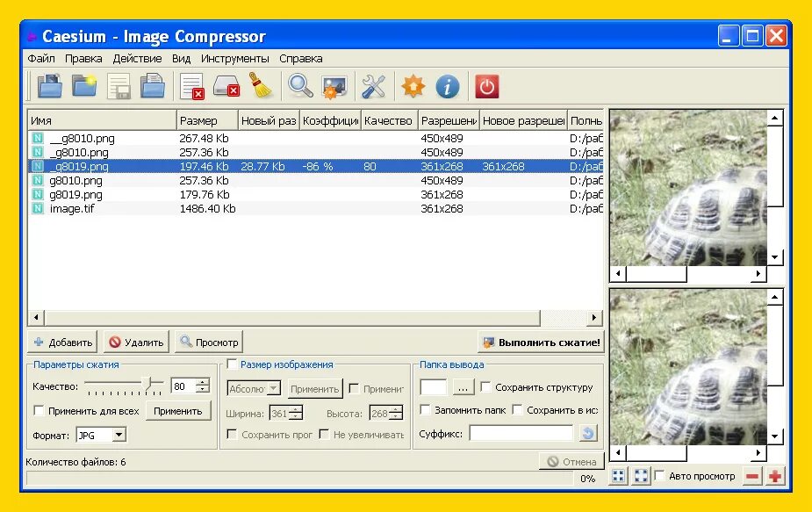This screenshot has width=812, height=512.
Task: Enable Сохранить структуру checkbox
Action: coord(485,386)
